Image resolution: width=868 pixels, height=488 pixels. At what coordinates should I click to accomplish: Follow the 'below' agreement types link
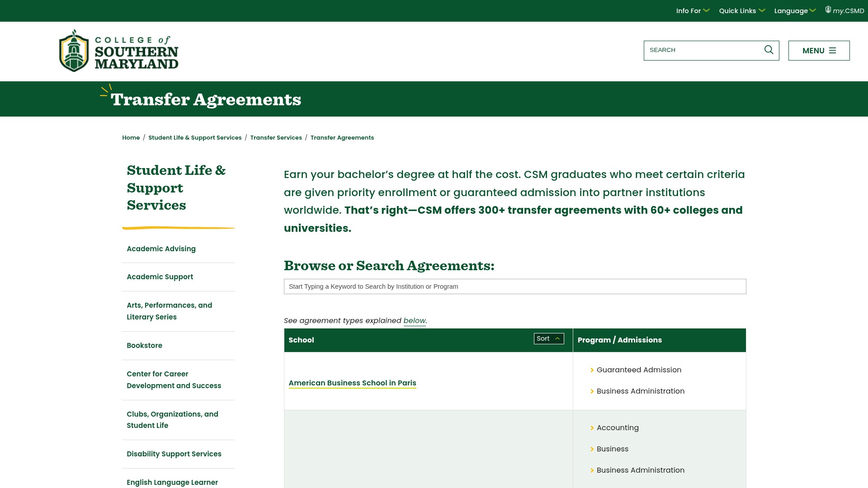[x=415, y=320]
